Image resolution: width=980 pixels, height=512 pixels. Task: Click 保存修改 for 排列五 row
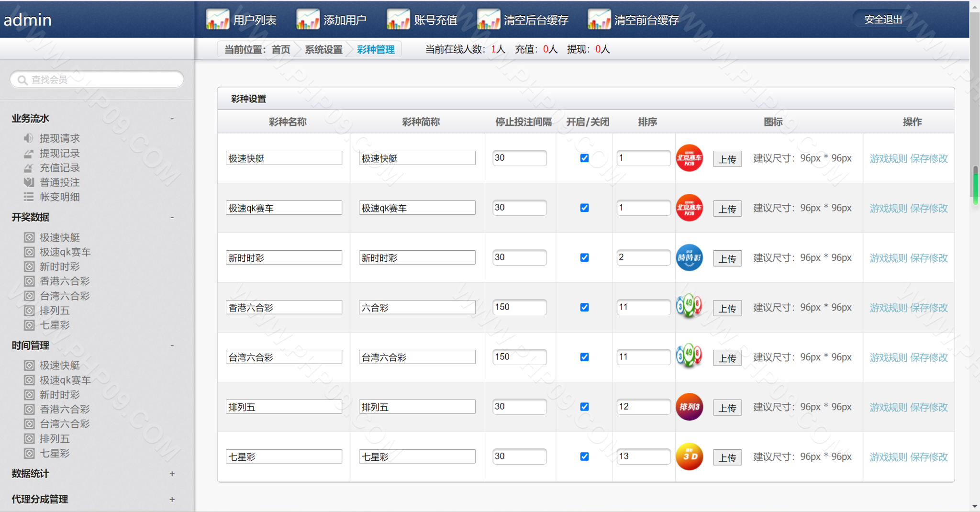point(928,407)
